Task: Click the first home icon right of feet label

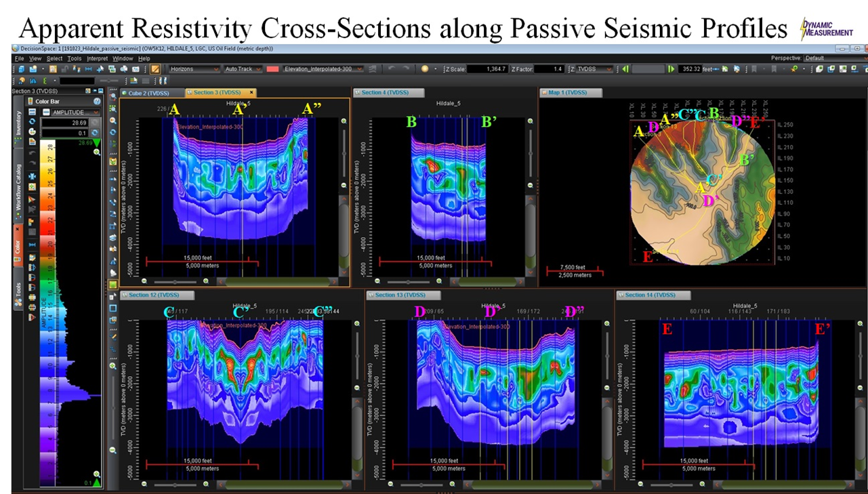Action: tap(724, 69)
